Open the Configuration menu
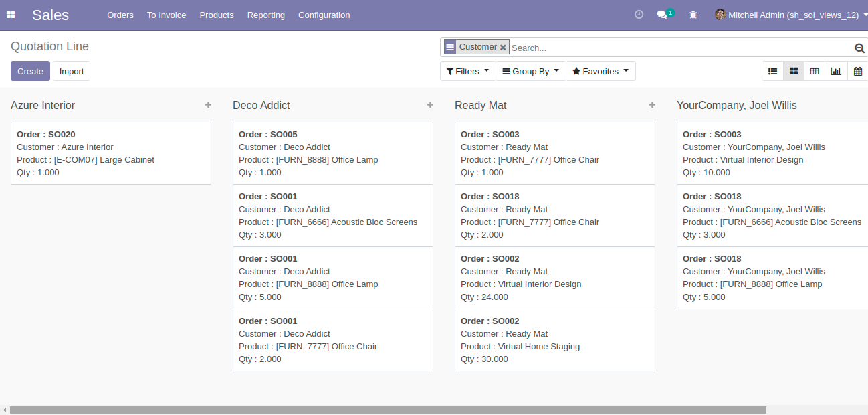868x415 pixels. [x=324, y=15]
